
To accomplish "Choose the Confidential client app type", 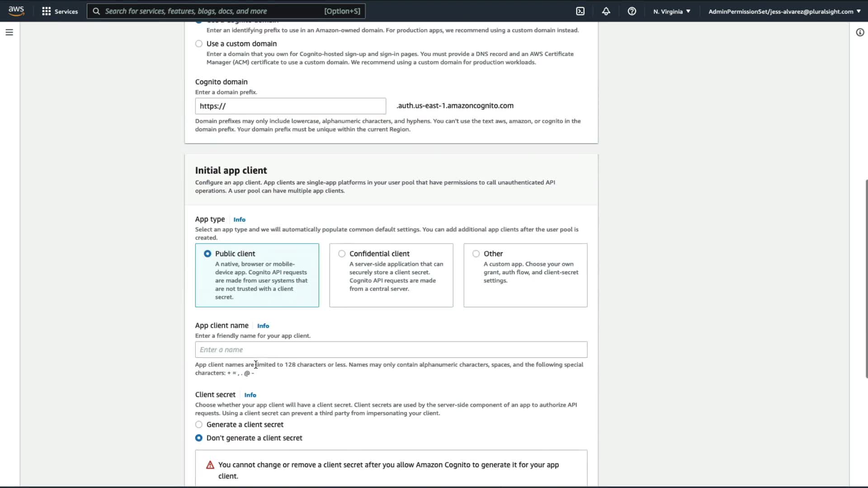I will tap(342, 254).
